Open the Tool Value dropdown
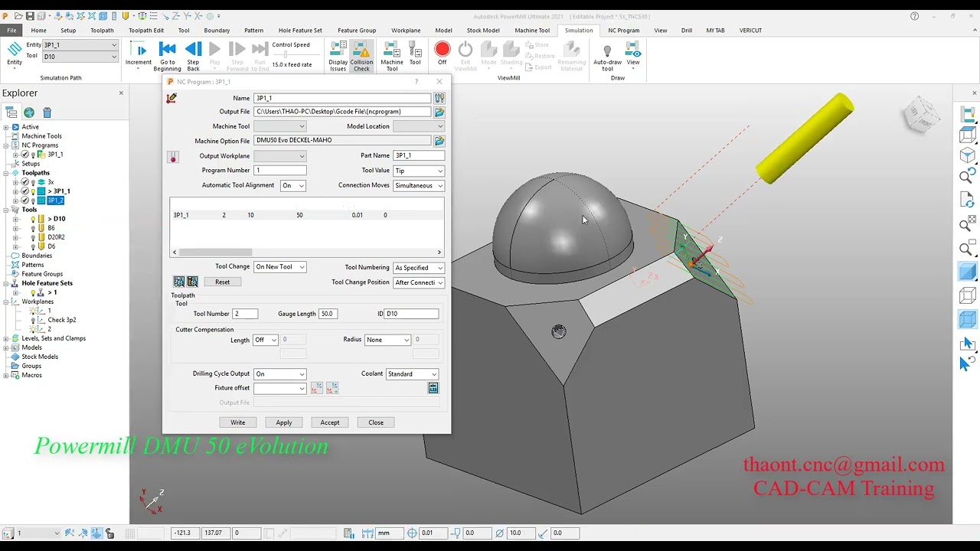Viewport: 980px width, 551px height. 419,171
